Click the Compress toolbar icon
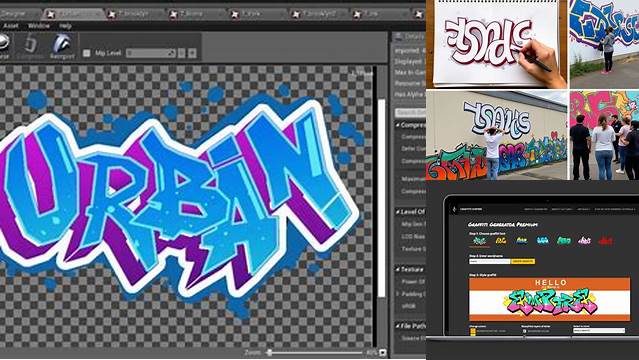Screen dimensions: 639x360 (31, 43)
